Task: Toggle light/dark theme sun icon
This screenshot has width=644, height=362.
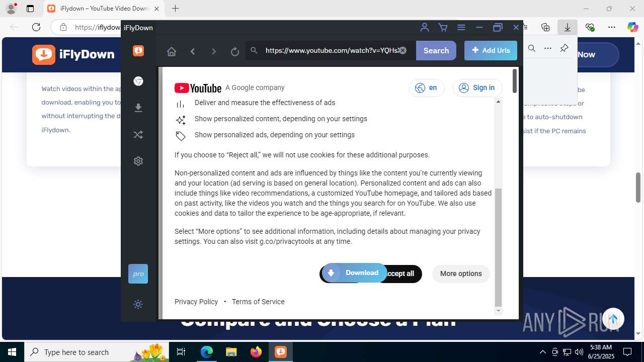Action: click(x=138, y=304)
